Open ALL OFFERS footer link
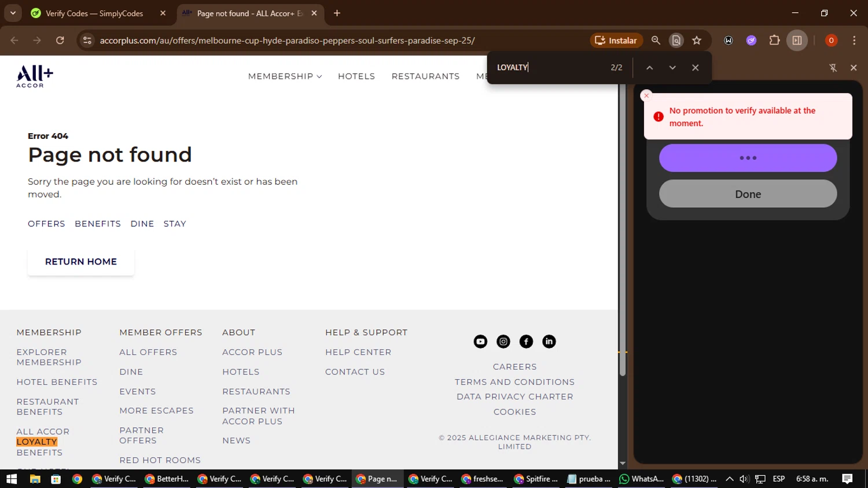The width and height of the screenshot is (868, 488). pyautogui.click(x=148, y=352)
